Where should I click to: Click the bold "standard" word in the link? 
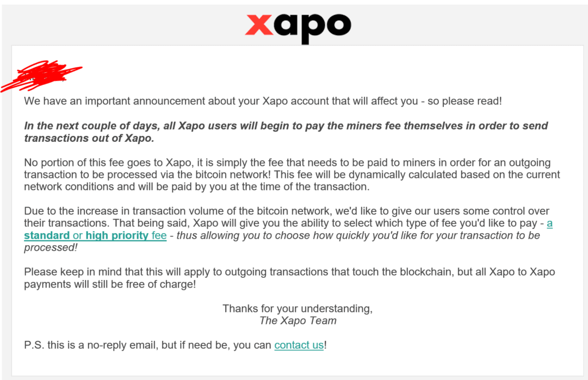pyautogui.click(x=47, y=235)
